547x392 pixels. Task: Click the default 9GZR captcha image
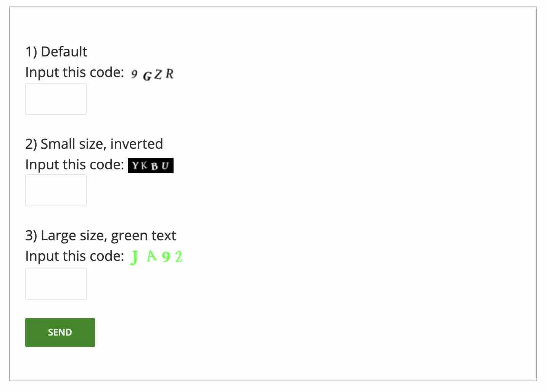pos(152,73)
